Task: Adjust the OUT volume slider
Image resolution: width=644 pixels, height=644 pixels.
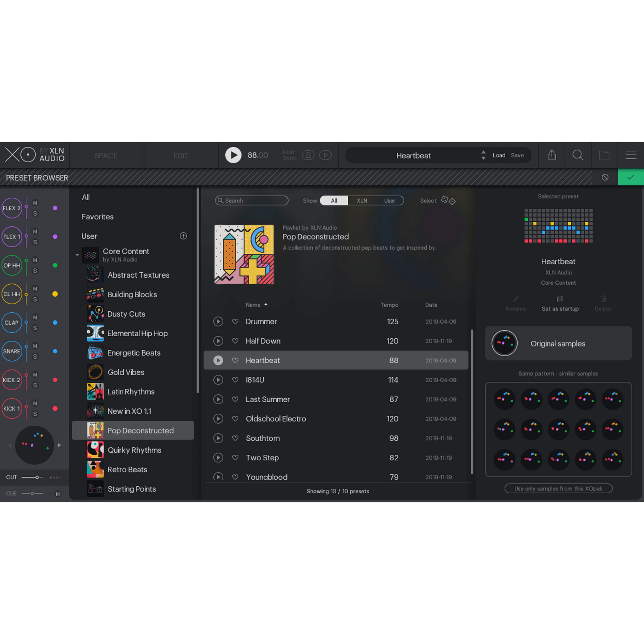Action: coord(32,477)
